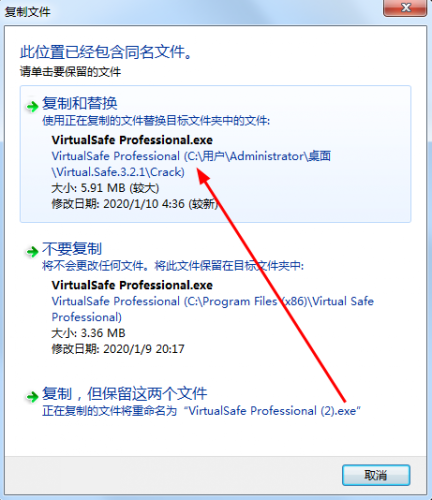Click the 取消 button
The width and height of the screenshot is (432, 500).
376,475
